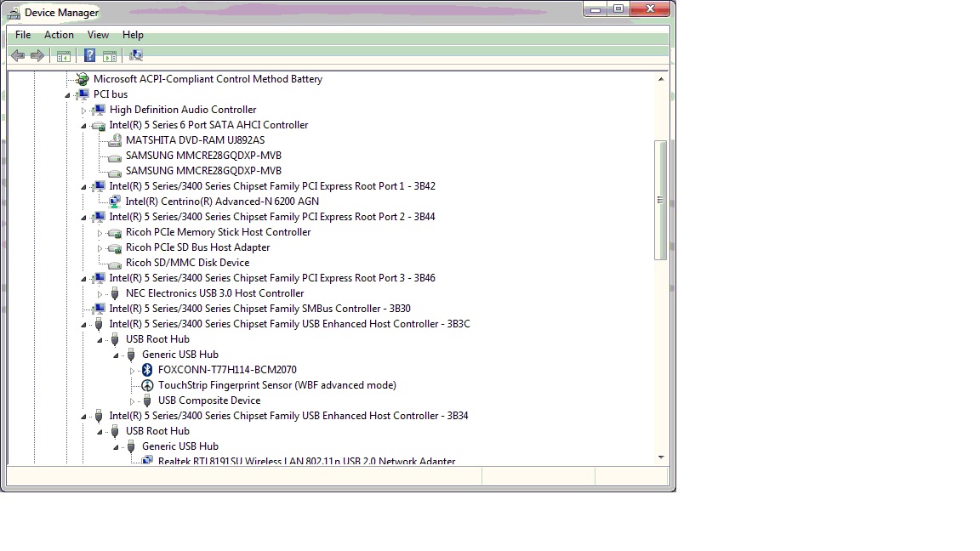Close the Device Manager window

point(650,9)
